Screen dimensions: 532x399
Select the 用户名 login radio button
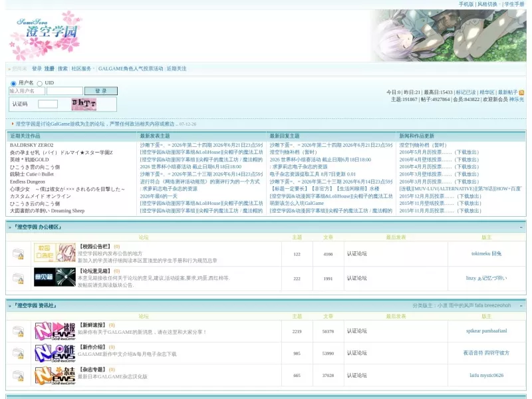(13, 83)
